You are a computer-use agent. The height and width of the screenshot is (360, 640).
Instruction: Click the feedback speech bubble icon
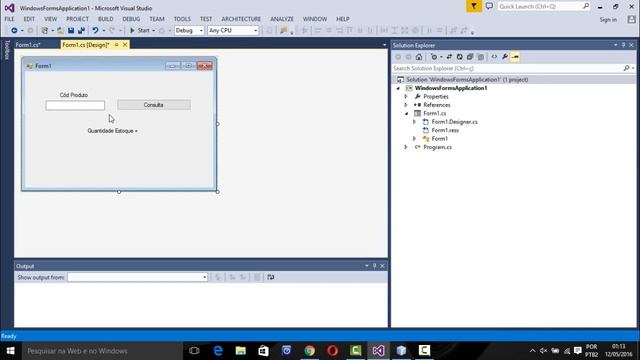[x=489, y=6]
